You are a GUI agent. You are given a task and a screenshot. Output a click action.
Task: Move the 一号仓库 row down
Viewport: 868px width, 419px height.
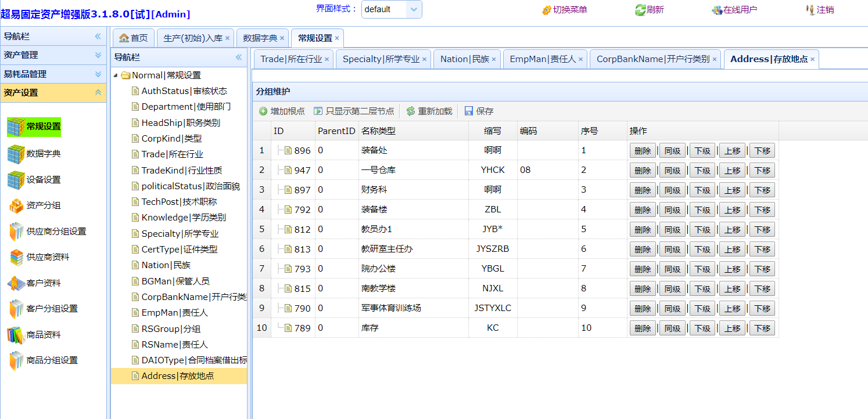tap(762, 171)
